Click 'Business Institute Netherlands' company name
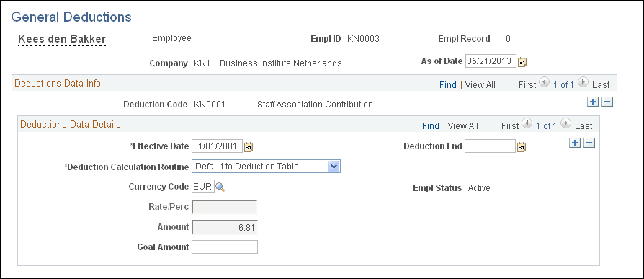 coord(281,63)
